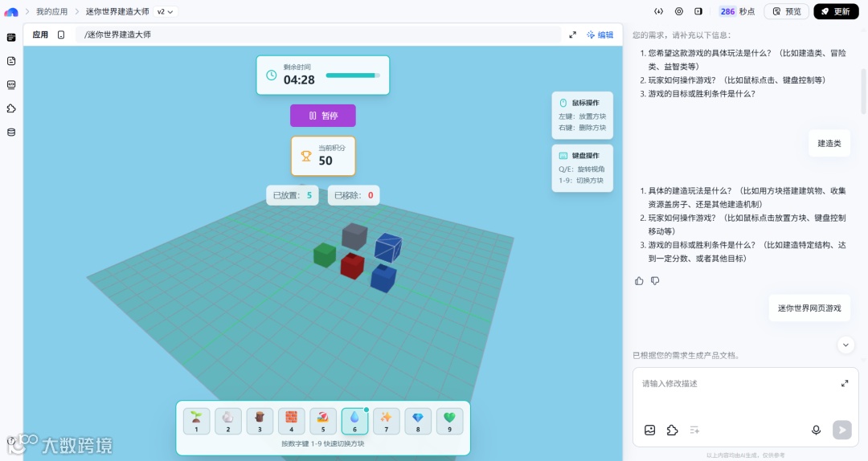The width and height of the screenshot is (868, 461).
Task: Dislike the AI response with thumbs down
Action: [x=656, y=281]
